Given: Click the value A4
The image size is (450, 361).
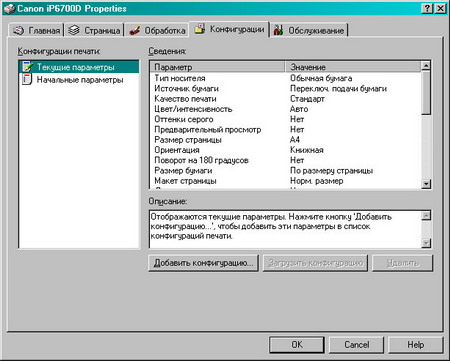Looking at the screenshot, I should (x=295, y=139).
